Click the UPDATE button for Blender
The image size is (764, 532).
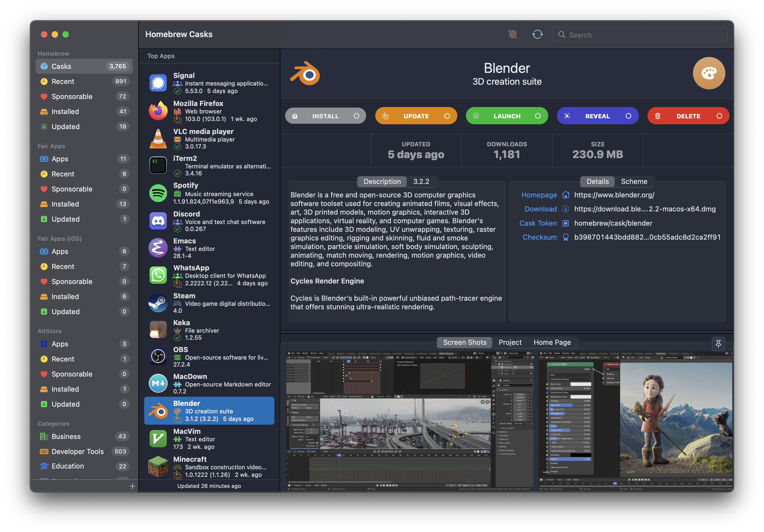tap(416, 115)
